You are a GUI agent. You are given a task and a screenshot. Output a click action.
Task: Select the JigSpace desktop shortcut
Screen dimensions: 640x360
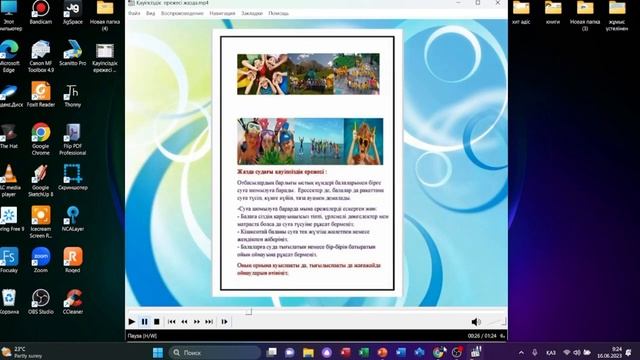(x=73, y=13)
